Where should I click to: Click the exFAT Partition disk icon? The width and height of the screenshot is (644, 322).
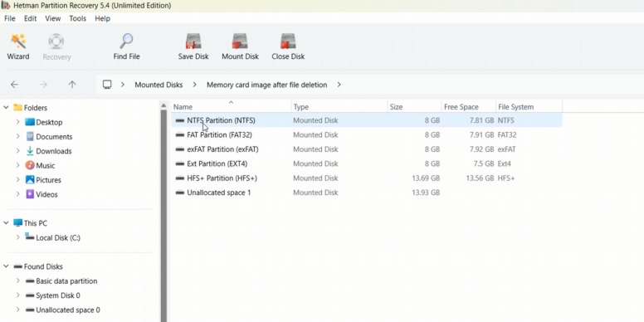[179, 149]
